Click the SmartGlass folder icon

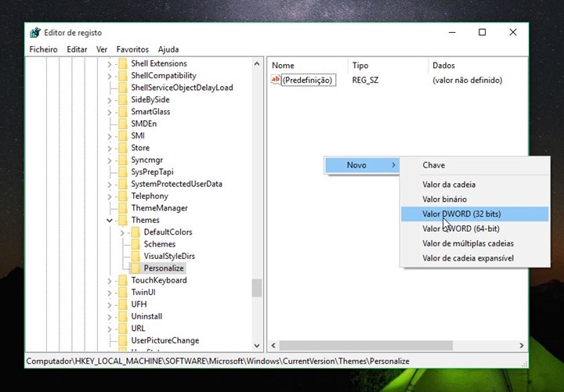123,112
